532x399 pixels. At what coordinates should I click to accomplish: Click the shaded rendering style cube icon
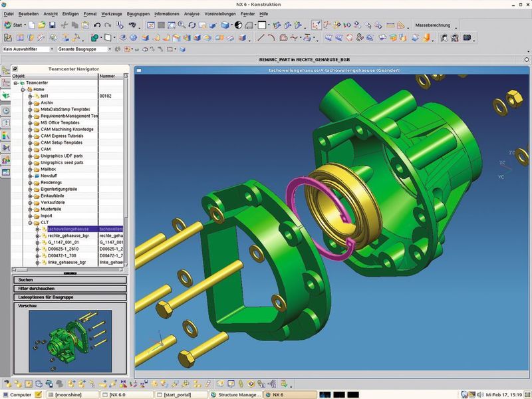[x=225, y=25]
